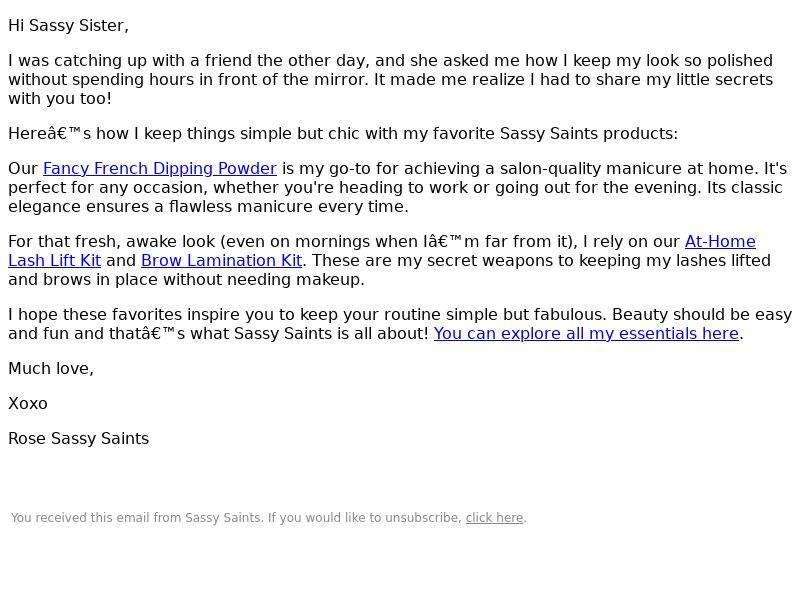Click the "Rose Sassy Saints" signature
The height and width of the screenshot is (600, 800).
79,438
